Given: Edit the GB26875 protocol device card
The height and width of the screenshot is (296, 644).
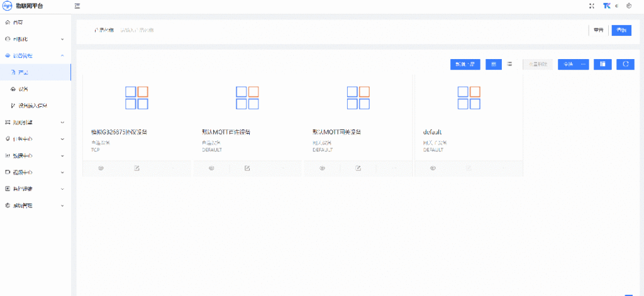Looking at the screenshot, I should (x=137, y=168).
